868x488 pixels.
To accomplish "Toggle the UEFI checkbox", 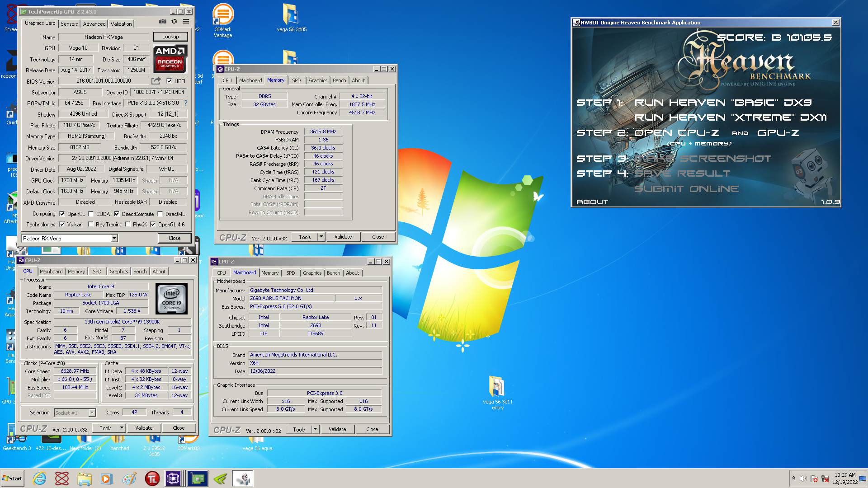I will 169,81.
